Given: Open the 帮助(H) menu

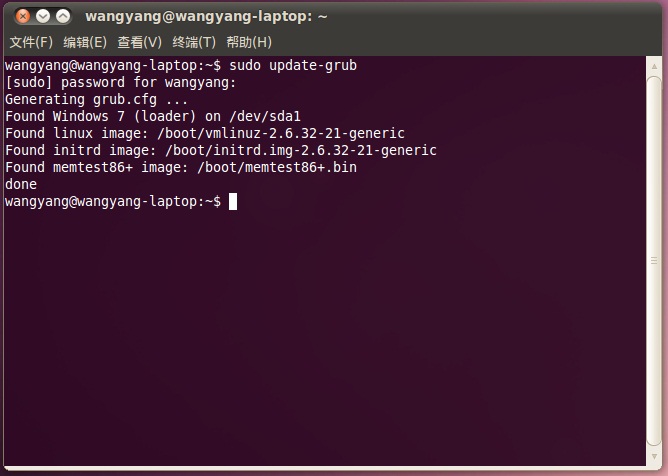Looking at the screenshot, I should pos(249,42).
